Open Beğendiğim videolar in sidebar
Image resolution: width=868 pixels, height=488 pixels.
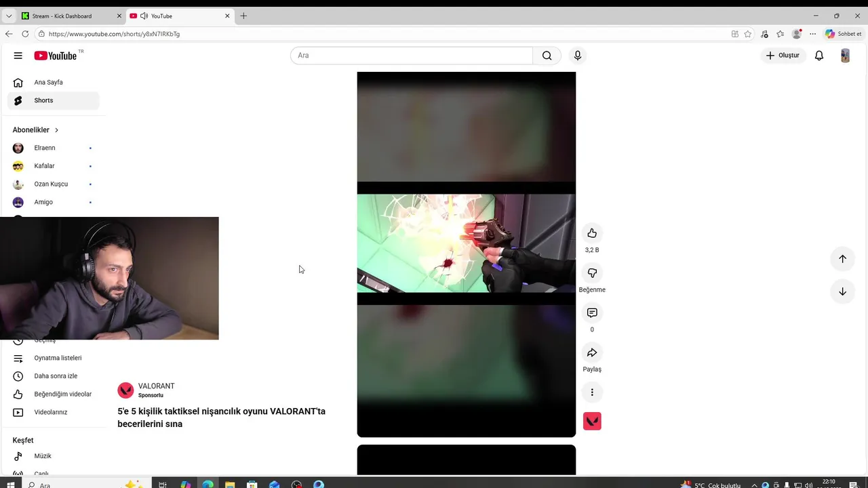[x=54, y=394]
